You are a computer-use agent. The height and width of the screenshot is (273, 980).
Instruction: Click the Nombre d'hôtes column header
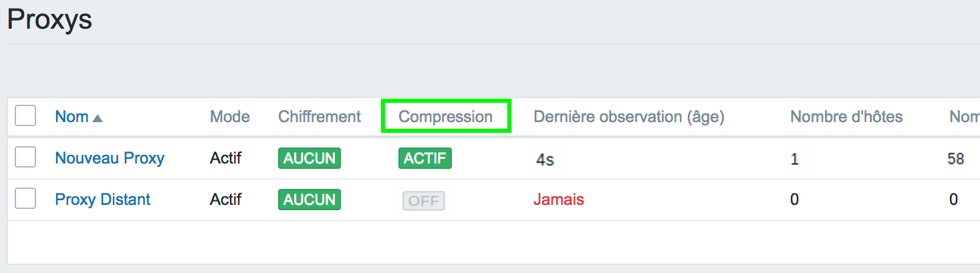[846, 117]
